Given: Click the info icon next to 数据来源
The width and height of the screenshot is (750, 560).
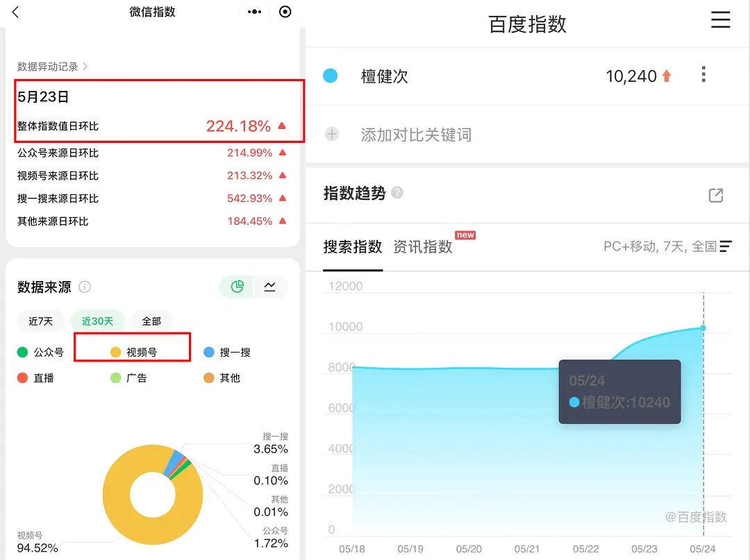Looking at the screenshot, I should (x=85, y=287).
